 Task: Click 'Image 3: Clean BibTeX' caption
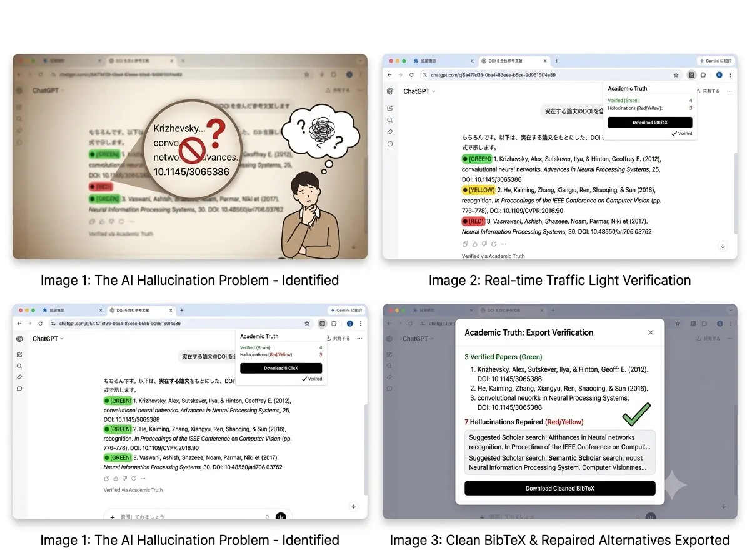pos(559,541)
